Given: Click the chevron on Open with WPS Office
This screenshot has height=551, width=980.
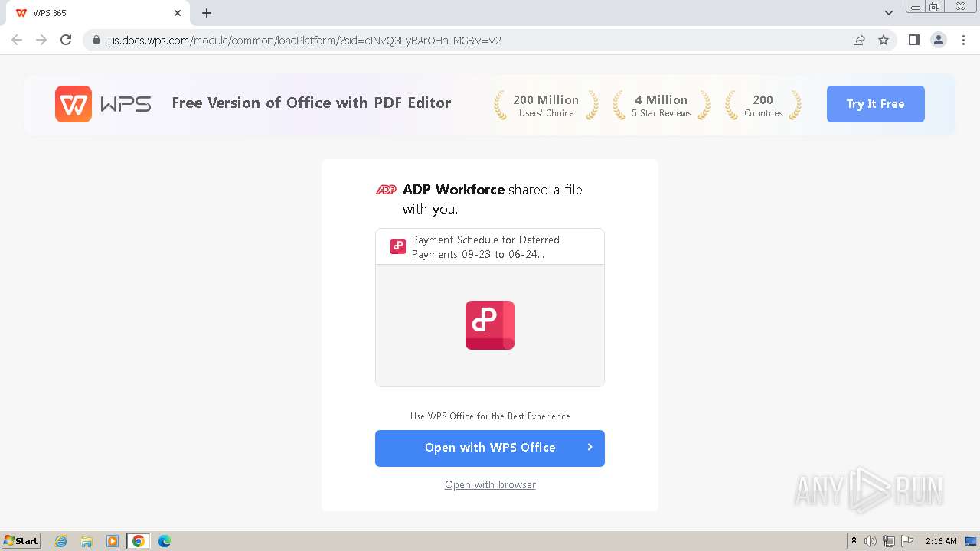Looking at the screenshot, I should (x=590, y=447).
